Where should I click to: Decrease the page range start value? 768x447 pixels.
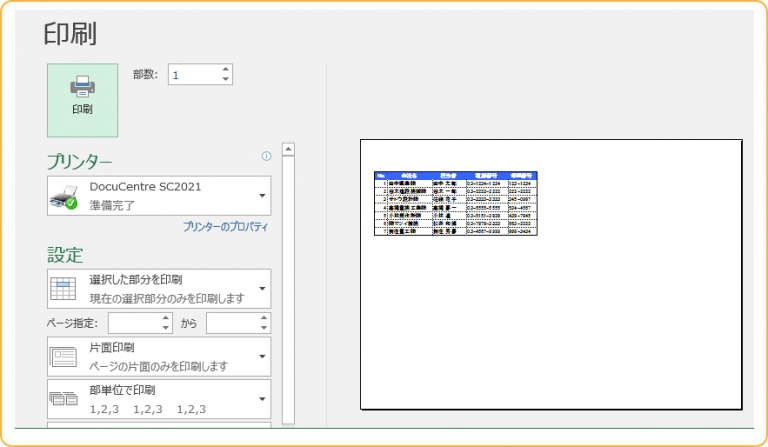166,328
